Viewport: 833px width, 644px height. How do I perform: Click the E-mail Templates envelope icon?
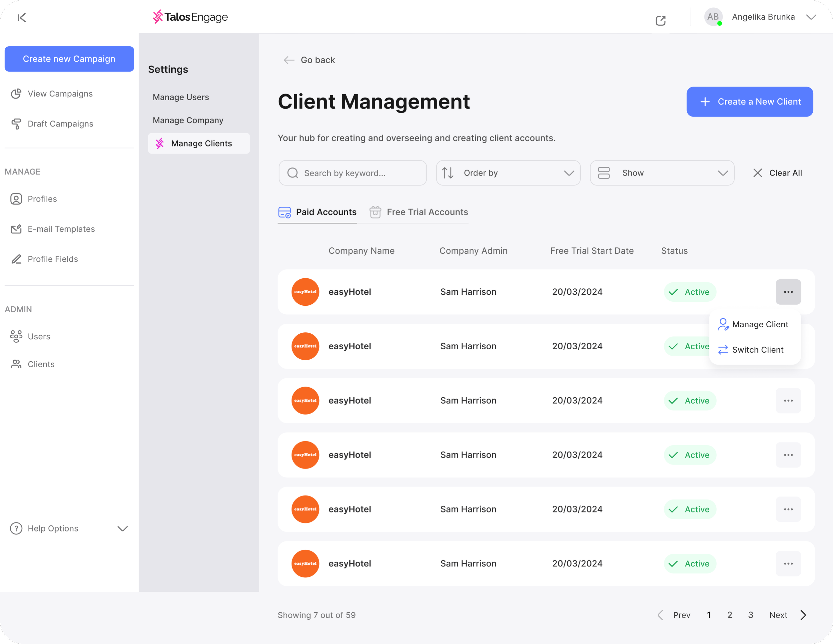tap(16, 229)
